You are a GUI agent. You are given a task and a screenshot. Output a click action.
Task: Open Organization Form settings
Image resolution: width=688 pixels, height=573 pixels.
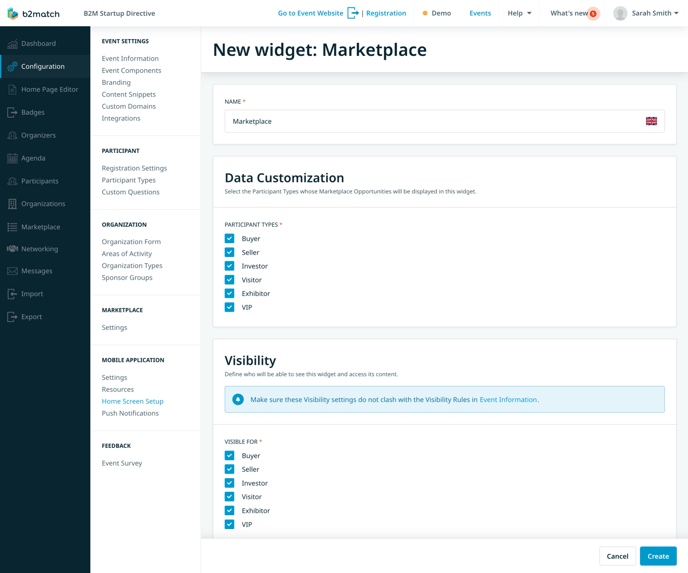click(x=131, y=241)
